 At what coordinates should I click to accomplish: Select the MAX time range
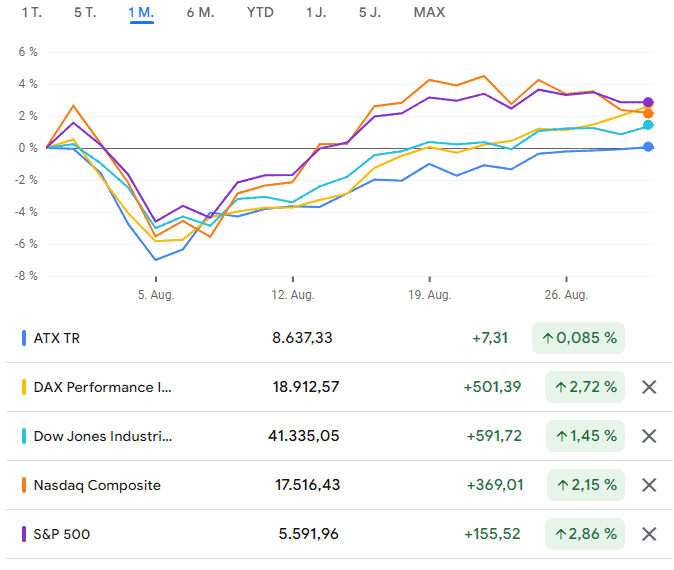coord(429,12)
